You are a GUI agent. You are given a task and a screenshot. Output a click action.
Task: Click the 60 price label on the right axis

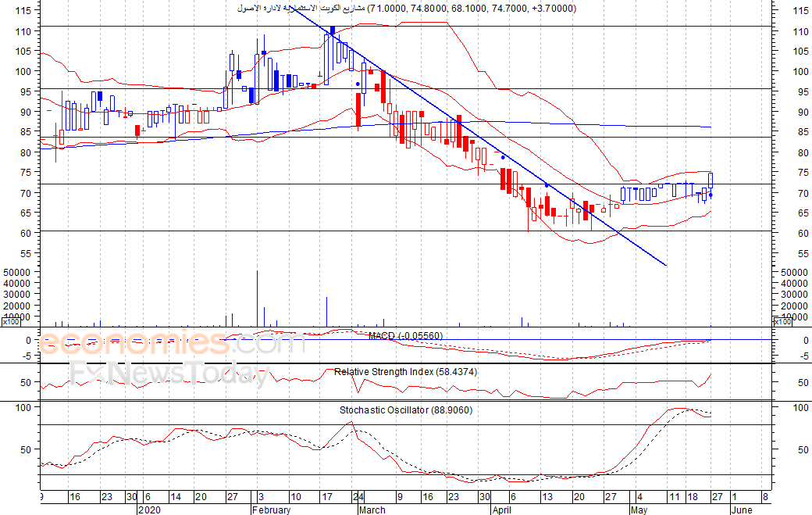[803, 233]
